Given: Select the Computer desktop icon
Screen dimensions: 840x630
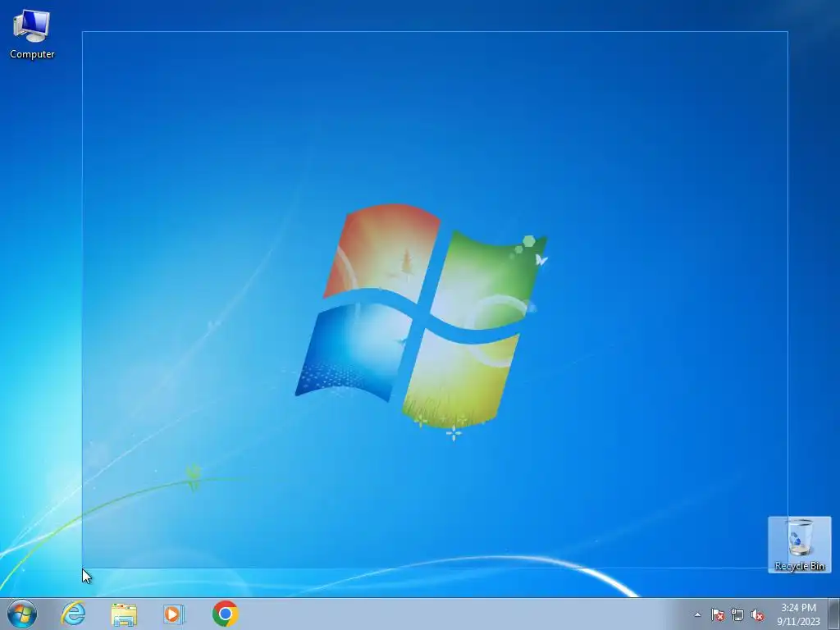Looking at the screenshot, I should pyautogui.click(x=32, y=34).
